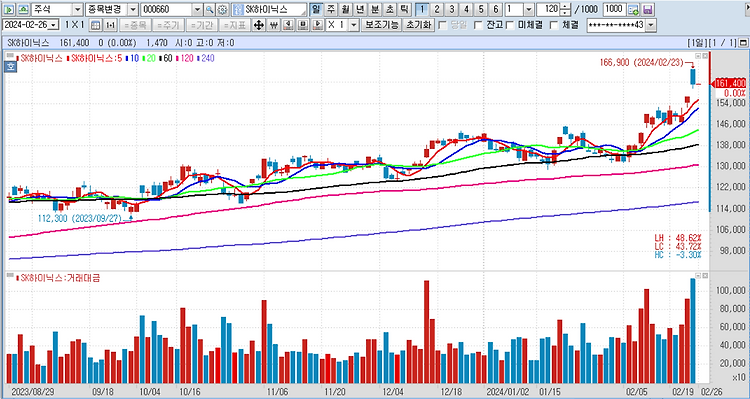Increase the 120 bar count stepper
Screen dimensions: 750x399
[x=566, y=7]
